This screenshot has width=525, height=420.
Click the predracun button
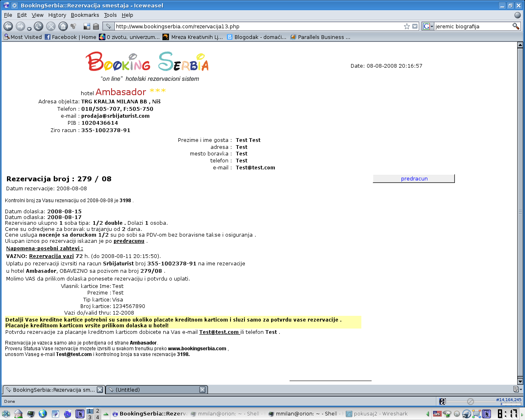tap(414, 179)
